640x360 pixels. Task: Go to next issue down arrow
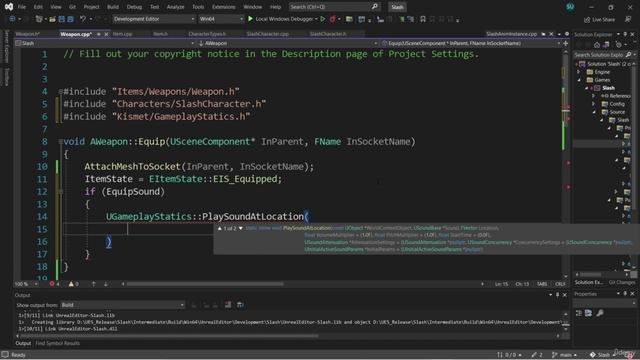point(106,284)
